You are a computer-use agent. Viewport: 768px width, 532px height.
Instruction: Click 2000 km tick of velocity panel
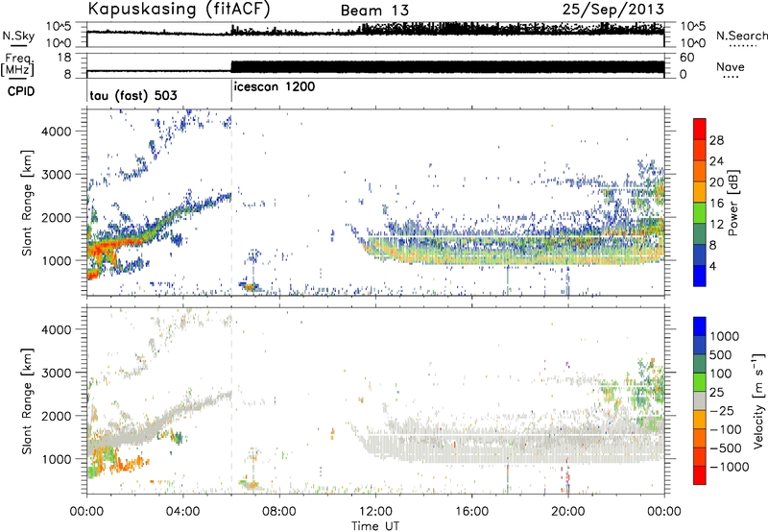[x=56, y=416]
